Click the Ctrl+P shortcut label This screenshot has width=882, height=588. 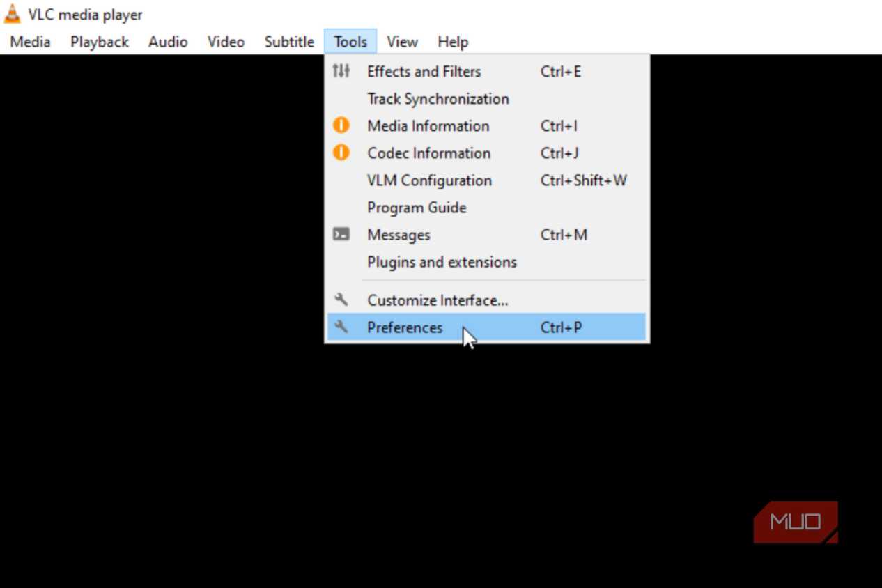[561, 327]
